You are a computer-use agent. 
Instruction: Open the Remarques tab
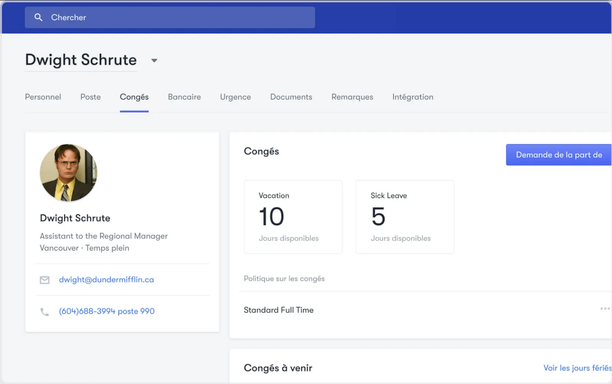click(x=352, y=97)
